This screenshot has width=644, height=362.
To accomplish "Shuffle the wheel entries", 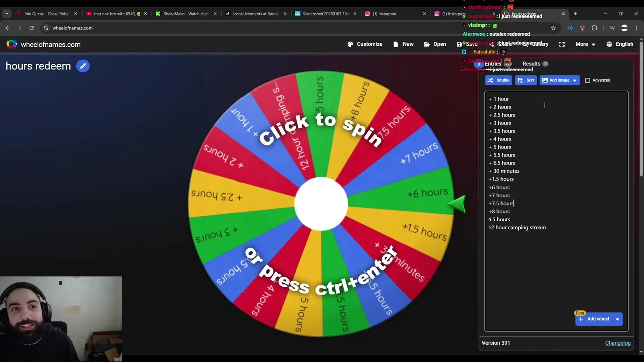I will (x=499, y=80).
